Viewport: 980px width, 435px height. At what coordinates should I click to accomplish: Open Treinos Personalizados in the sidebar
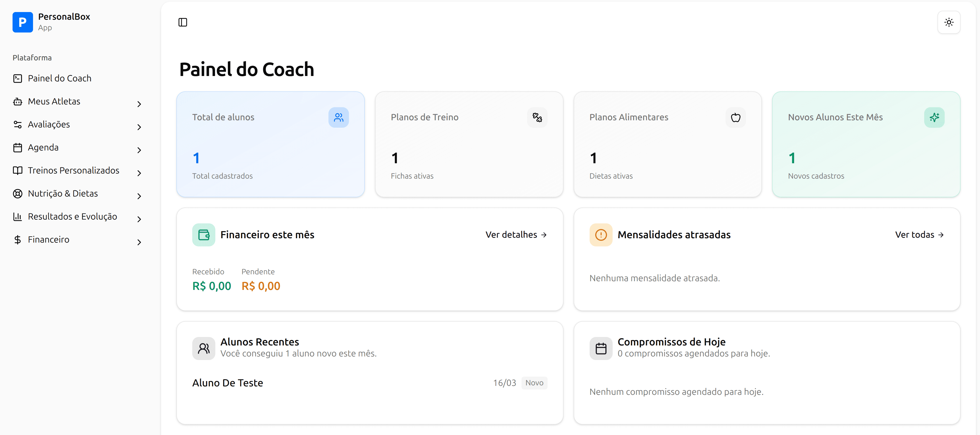pos(73,170)
